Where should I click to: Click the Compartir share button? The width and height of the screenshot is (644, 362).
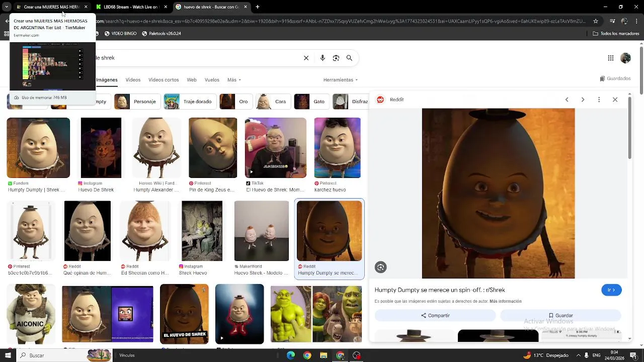coord(435,316)
